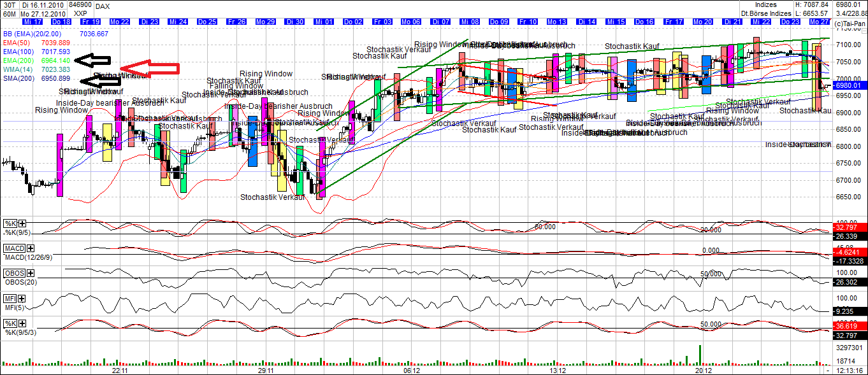The image size is (868, 375).
Task: Click the MACD label box
Action: click(14, 248)
